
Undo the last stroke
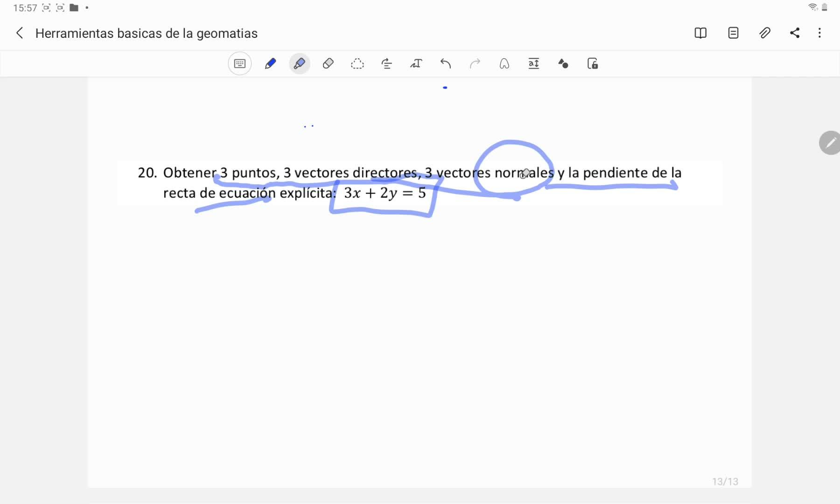click(446, 63)
